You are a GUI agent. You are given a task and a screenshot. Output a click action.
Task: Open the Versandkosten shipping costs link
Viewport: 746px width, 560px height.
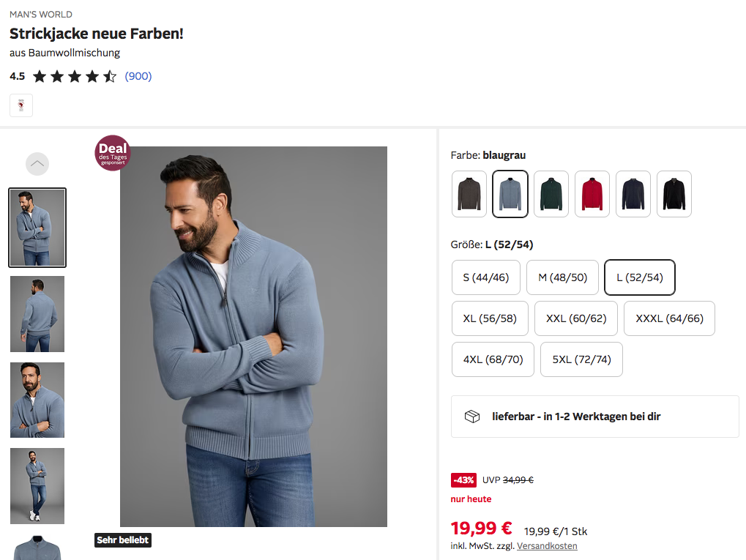(x=547, y=546)
